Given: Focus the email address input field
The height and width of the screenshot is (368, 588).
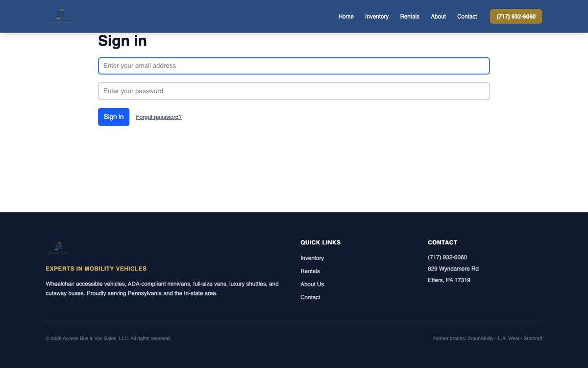Looking at the screenshot, I should [294, 66].
